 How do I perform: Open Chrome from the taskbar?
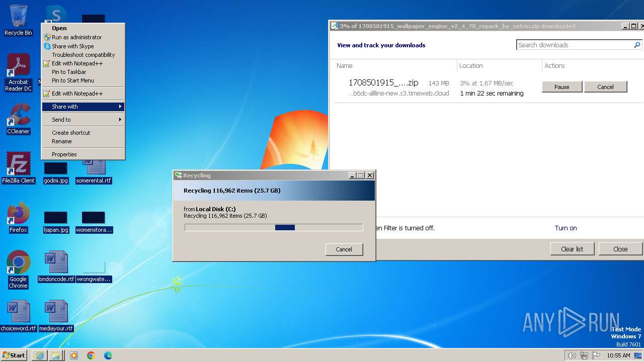tap(91, 355)
